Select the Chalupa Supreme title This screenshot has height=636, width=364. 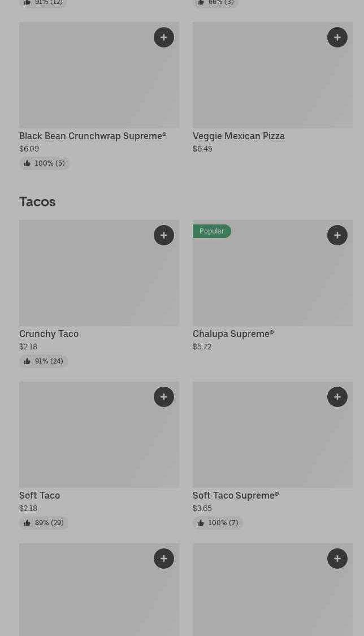point(233,334)
